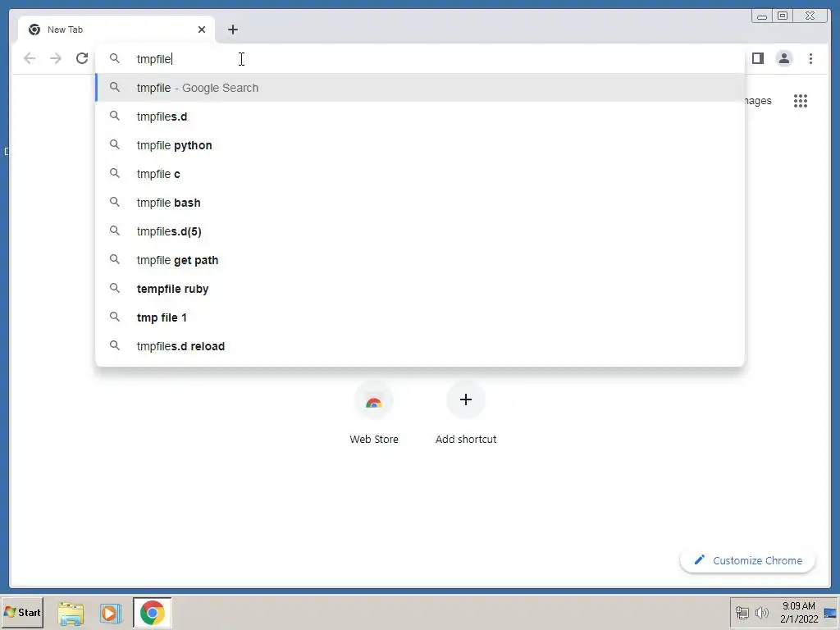Viewport: 840px width, 630px height.
Task: Choose the 'tmp file 1' suggestion
Action: pos(420,317)
